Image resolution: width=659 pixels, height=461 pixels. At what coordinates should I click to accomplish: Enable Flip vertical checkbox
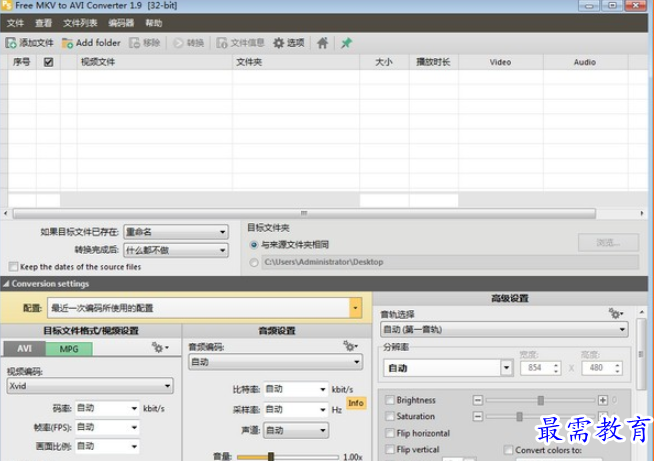pyautogui.click(x=390, y=449)
